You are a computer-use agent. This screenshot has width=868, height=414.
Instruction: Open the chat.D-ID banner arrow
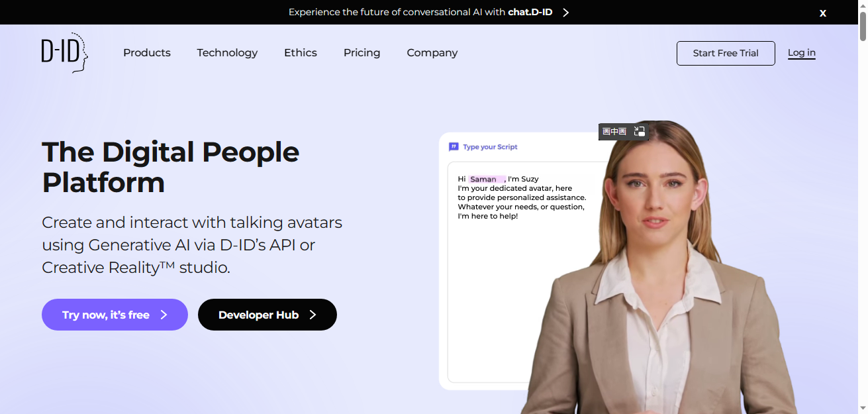(565, 12)
